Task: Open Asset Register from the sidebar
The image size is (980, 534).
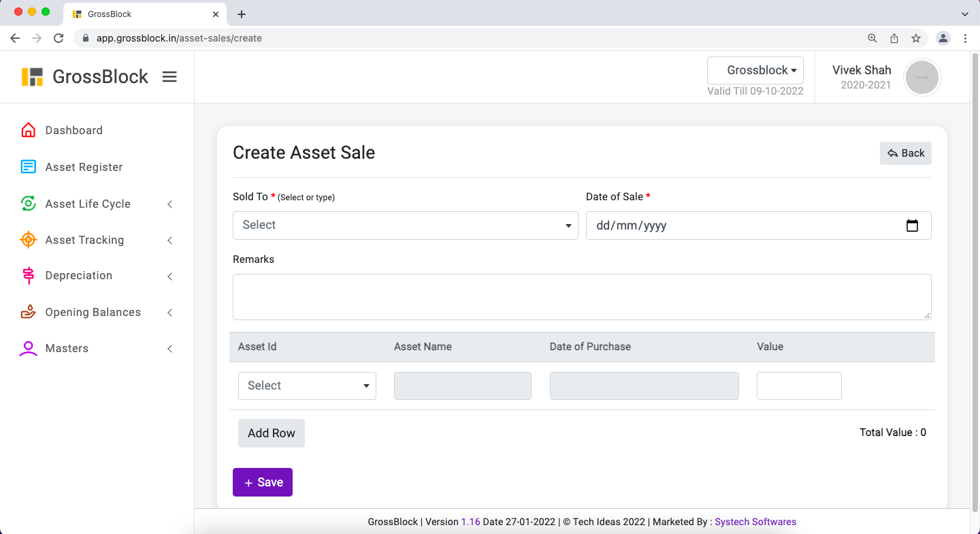Action: coord(84,167)
